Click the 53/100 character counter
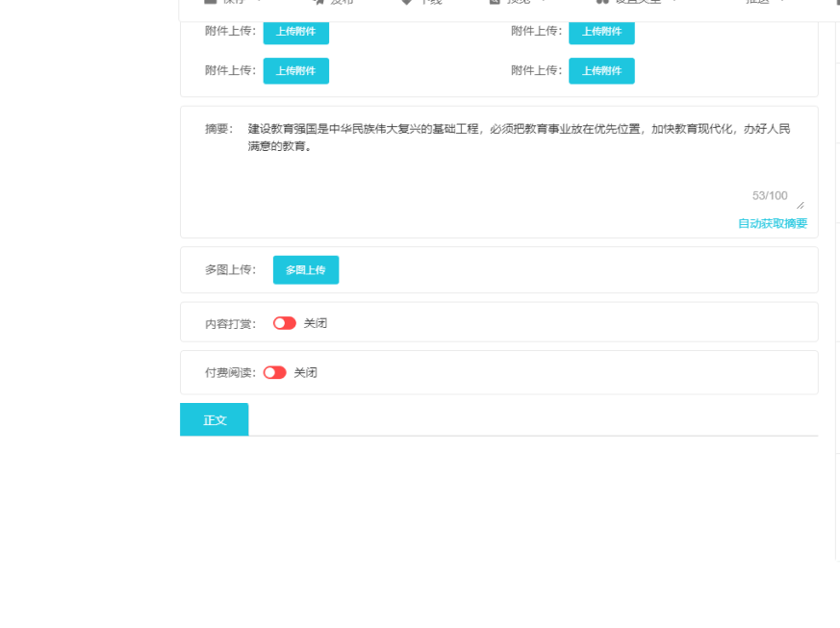The image size is (840, 628). point(770,196)
